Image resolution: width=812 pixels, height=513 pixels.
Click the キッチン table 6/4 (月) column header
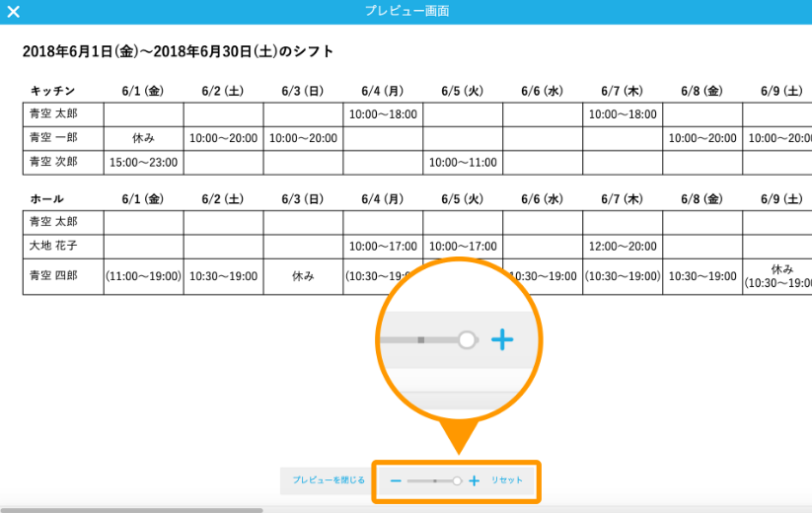point(382,91)
